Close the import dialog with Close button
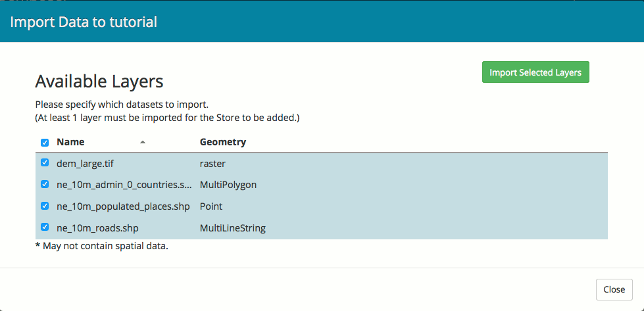The height and width of the screenshot is (311, 644). [x=614, y=289]
